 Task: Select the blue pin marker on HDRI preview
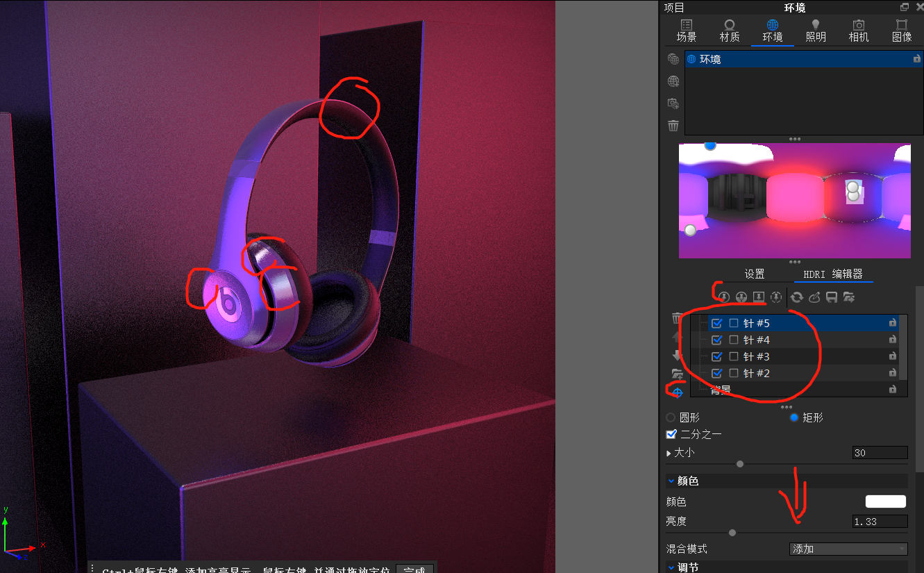(x=709, y=145)
